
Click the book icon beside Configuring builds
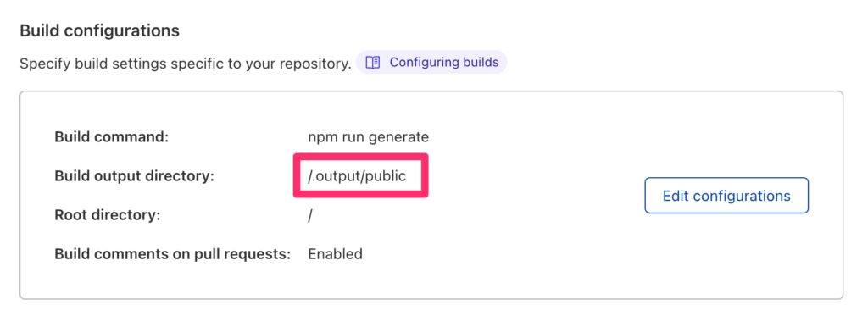coord(373,63)
